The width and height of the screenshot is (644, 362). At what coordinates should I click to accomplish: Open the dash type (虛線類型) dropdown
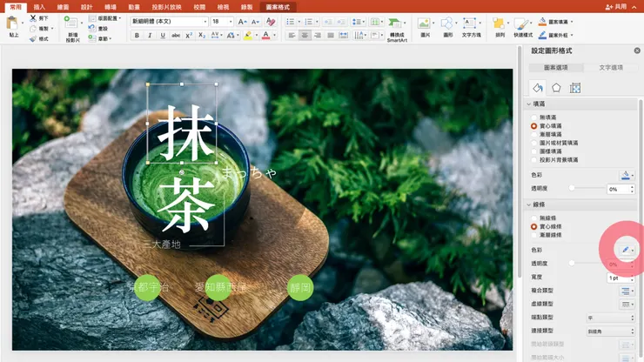[627, 305]
